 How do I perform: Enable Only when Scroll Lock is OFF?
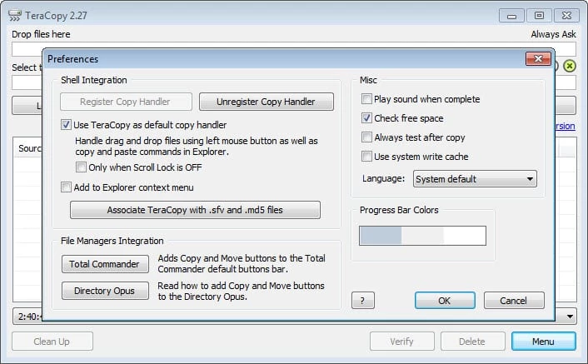81,167
